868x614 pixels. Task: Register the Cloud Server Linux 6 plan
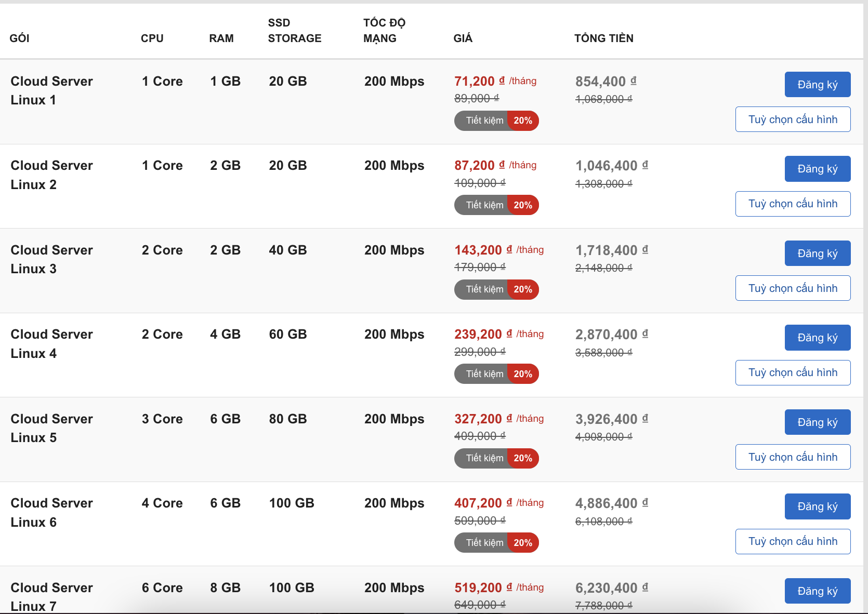[x=818, y=506]
